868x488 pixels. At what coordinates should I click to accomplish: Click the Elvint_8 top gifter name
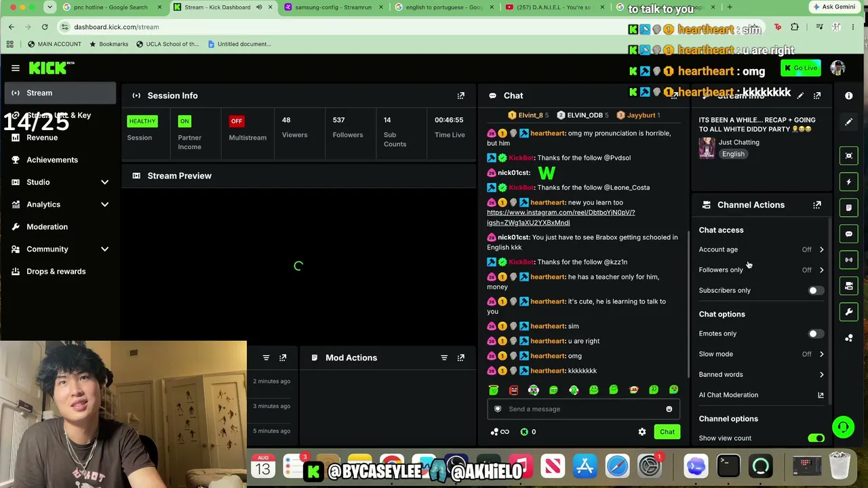tap(530, 115)
